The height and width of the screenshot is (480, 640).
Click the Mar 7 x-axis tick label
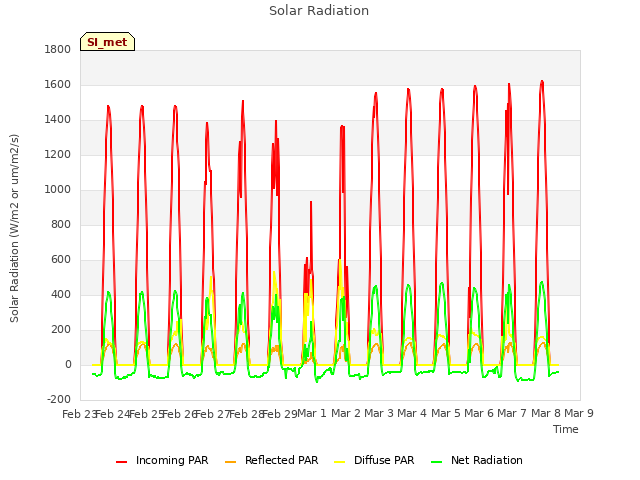coord(512,413)
